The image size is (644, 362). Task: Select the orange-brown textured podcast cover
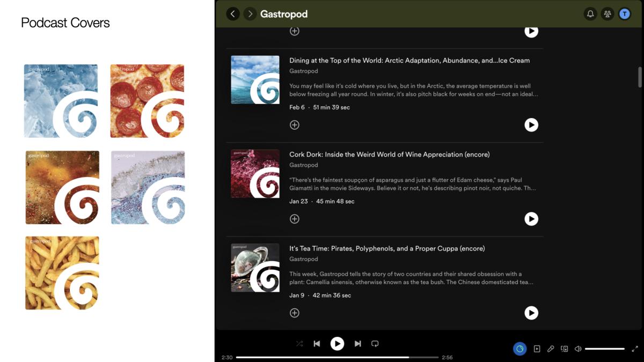62,187
